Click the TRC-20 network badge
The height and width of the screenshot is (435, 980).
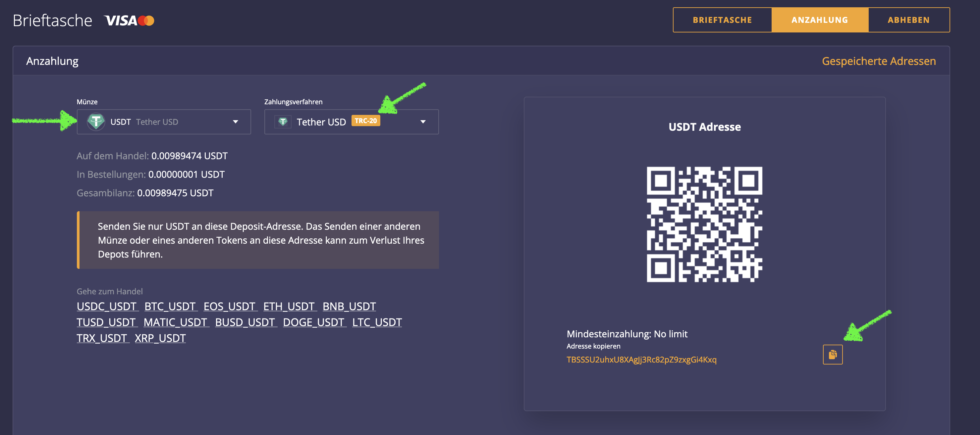pyautogui.click(x=366, y=121)
